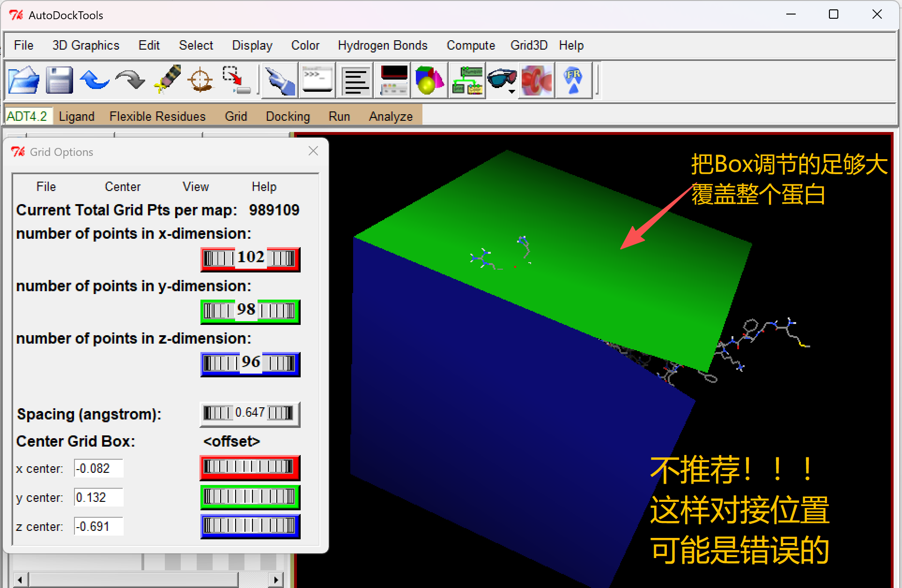This screenshot has width=902, height=588.
Task: Click the green y center offset thumbwheel
Action: click(x=250, y=497)
